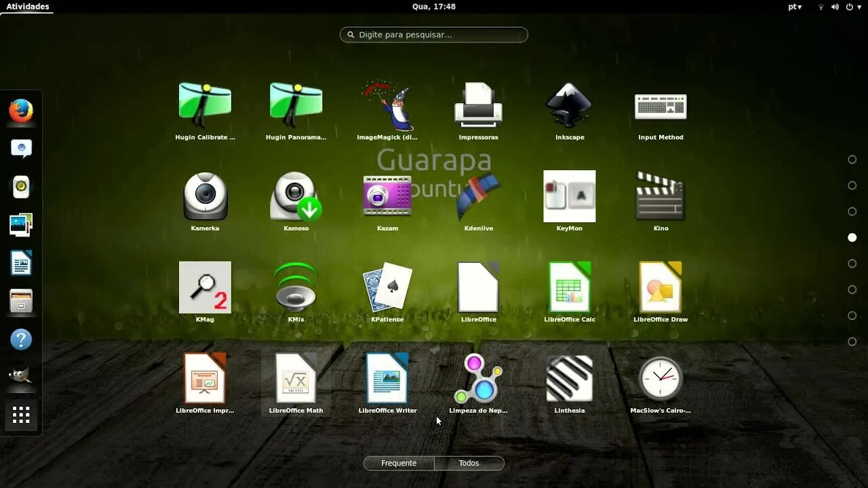Launch LibreOffice Writer from app grid
The height and width of the screenshot is (488, 868).
point(387,384)
